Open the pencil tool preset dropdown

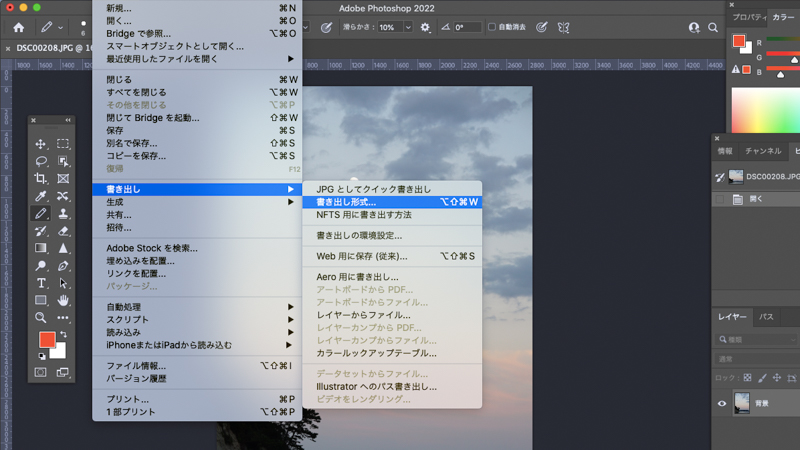coord(61,28)
